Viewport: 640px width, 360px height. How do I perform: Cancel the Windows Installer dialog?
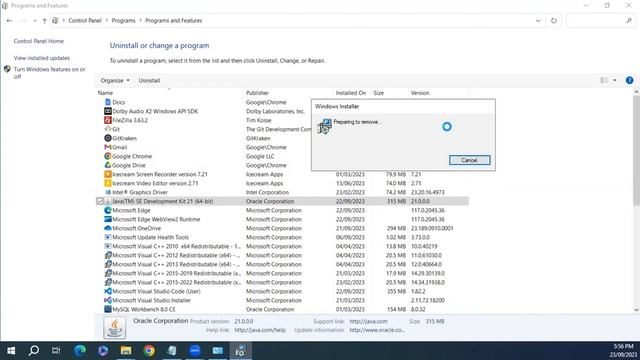pos(469,160)
